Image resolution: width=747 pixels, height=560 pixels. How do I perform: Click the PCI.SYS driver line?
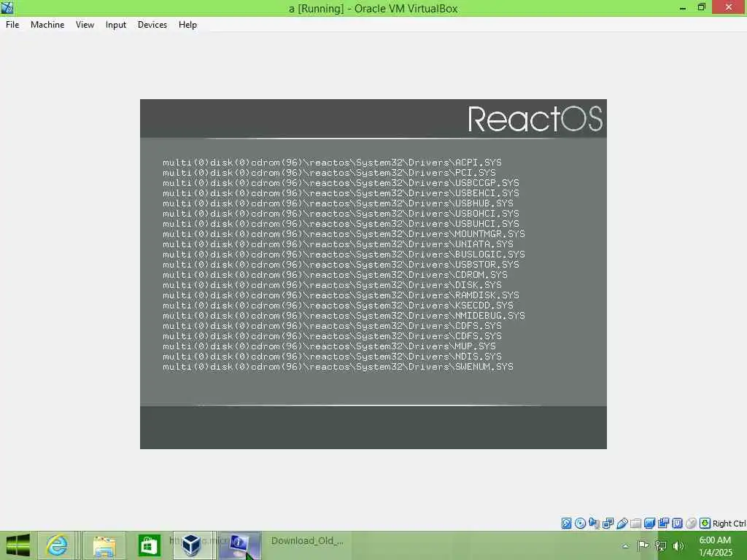point(329,172)
